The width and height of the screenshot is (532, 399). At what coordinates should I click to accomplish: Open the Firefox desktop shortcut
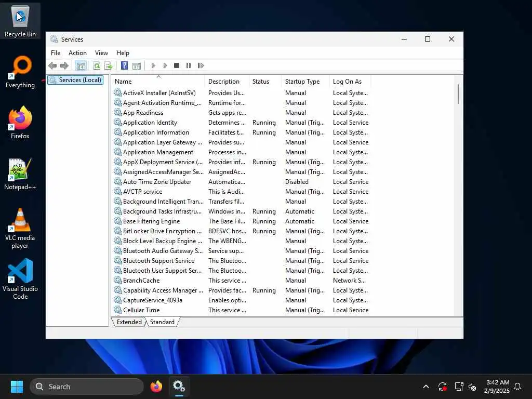20,123
